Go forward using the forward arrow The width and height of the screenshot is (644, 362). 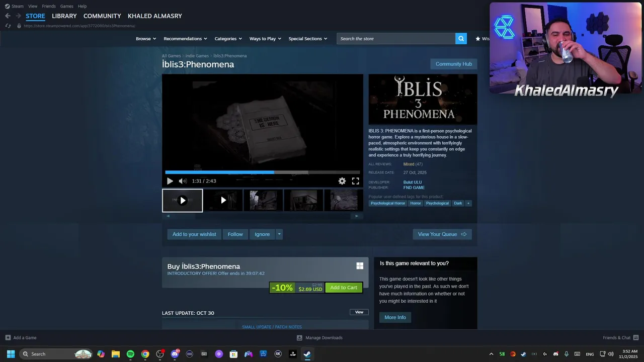pos(18,16)
